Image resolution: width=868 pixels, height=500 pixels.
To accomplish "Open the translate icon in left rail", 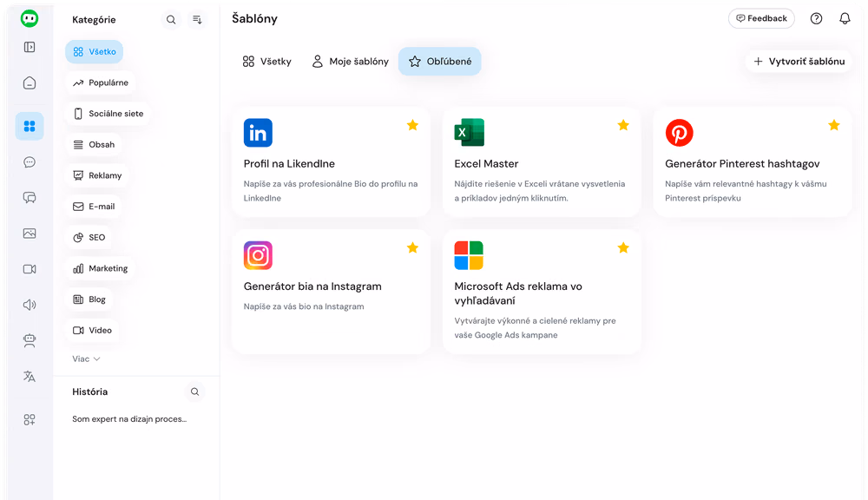I will pos(30,377).
